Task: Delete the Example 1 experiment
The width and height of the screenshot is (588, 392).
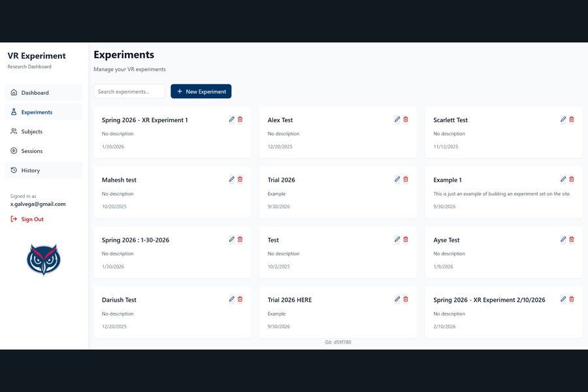Action: [572, 179]
